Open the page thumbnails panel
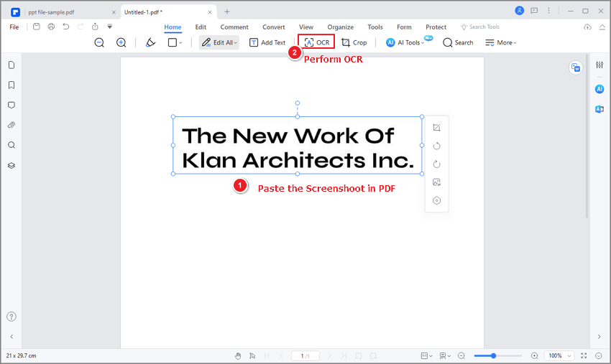 click(x=12, y=65)
